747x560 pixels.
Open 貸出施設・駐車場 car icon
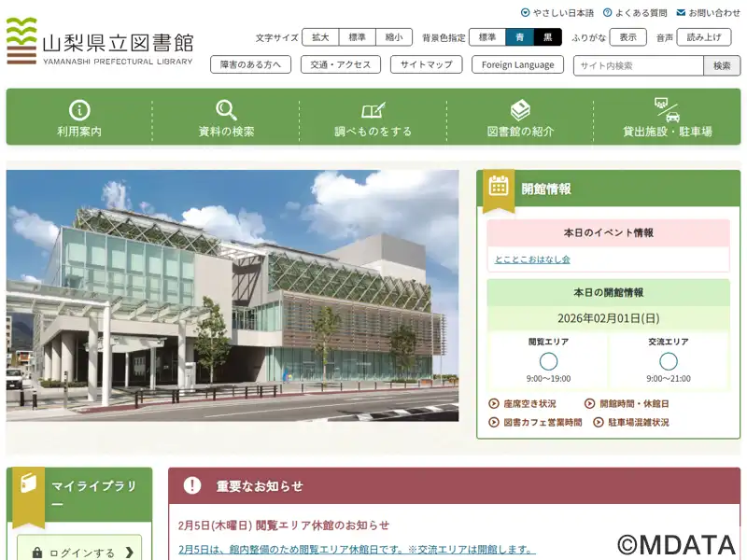pyautogui.click(x=667, y=110)
